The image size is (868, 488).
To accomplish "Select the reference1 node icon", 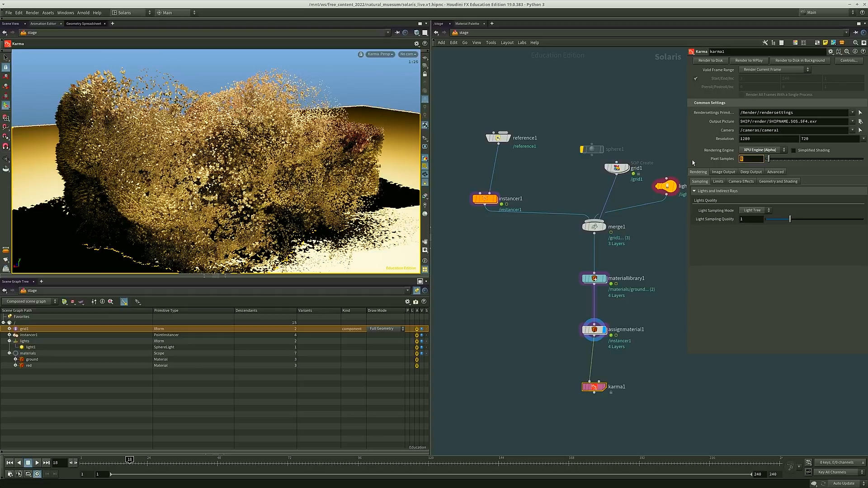I will (x=498, y=138).
